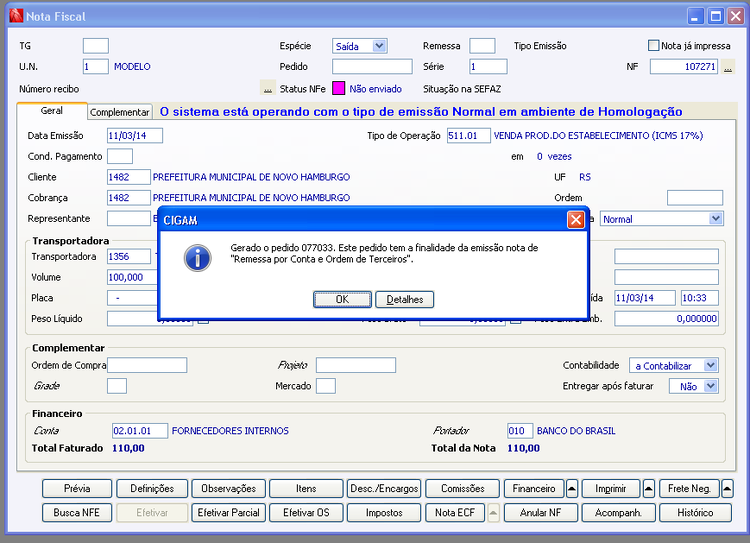750x543 pixels.
Task: Click the Projeto input field
Action: click(356, 365)
